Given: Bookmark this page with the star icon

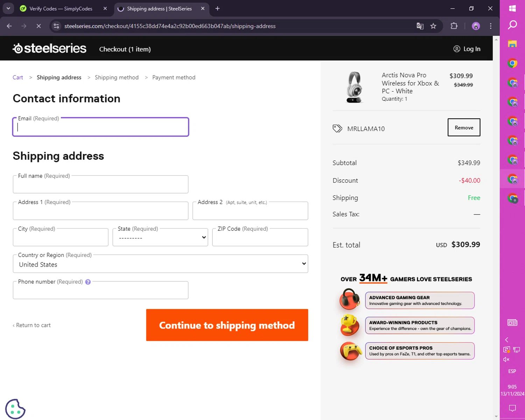Looking at the screenshot, I should (433, 26).
